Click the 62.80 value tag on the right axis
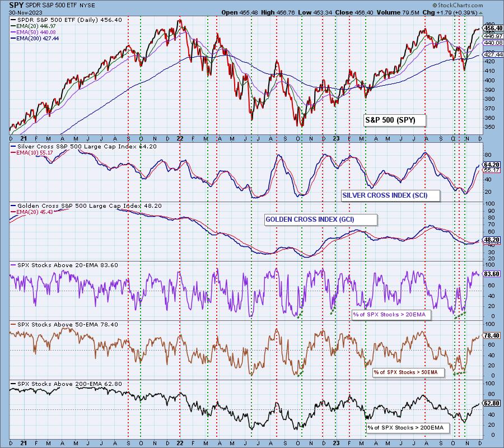The width and height of the screenshot is (504, 448). pyautogui.click(x=492, y=403)
